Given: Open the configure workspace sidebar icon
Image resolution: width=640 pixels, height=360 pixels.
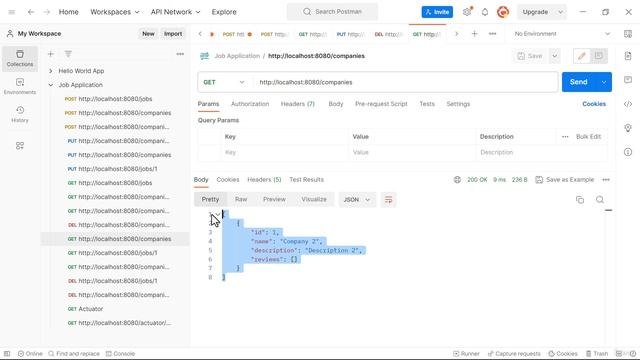Looking at the screenshot, I should pyautogui.click(x=20, y=146).
